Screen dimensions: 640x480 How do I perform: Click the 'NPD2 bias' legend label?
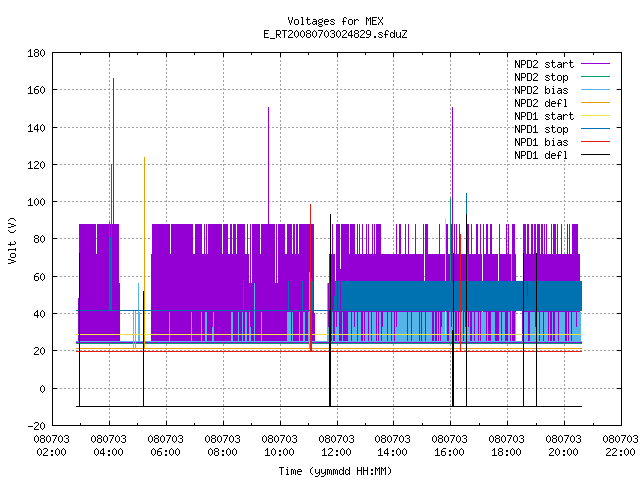[x=541, y=90]
